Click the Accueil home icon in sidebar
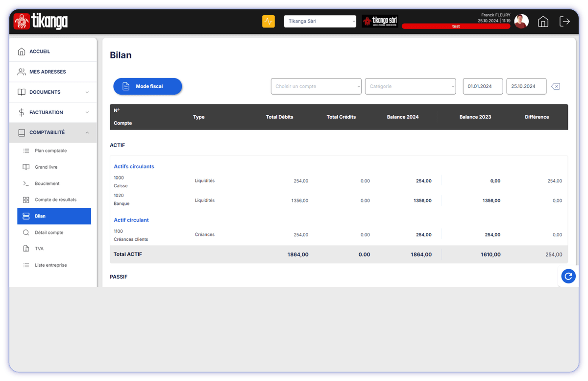This screenshot has height=381, width=588. pyautogui.click(x=22, y=51)
